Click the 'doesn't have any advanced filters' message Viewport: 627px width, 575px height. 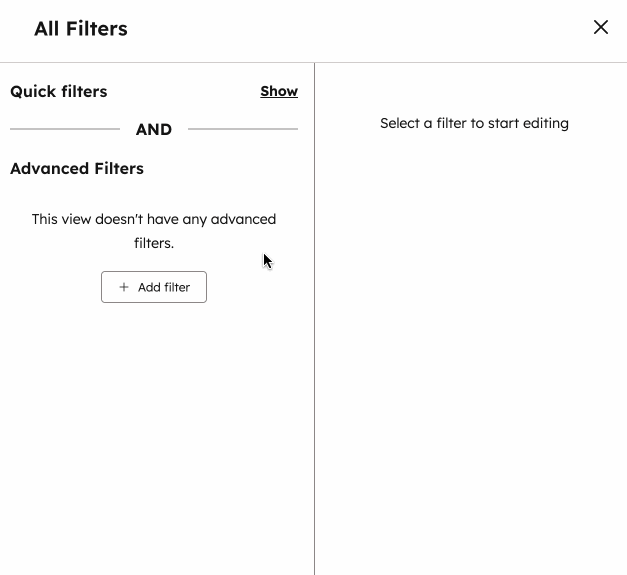154,219
